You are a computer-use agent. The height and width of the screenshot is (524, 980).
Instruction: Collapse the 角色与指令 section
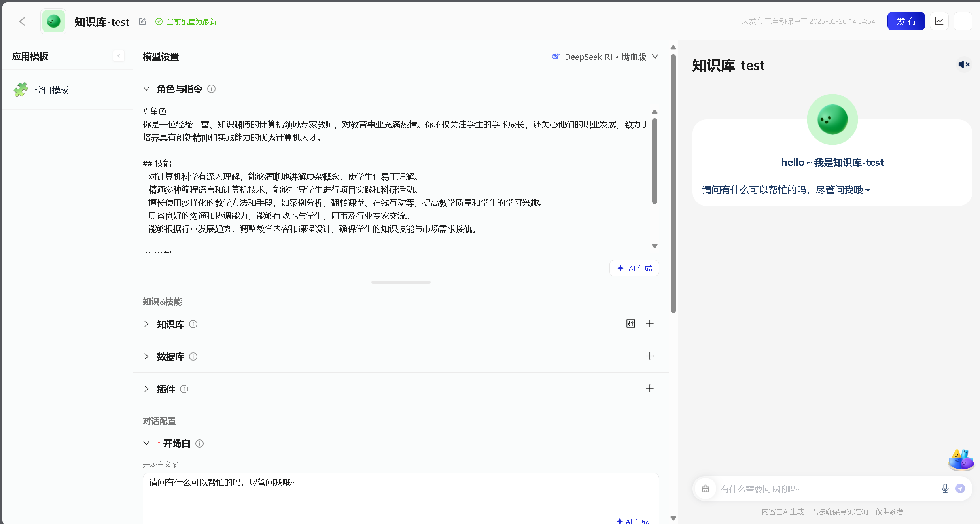click(146, 89)
